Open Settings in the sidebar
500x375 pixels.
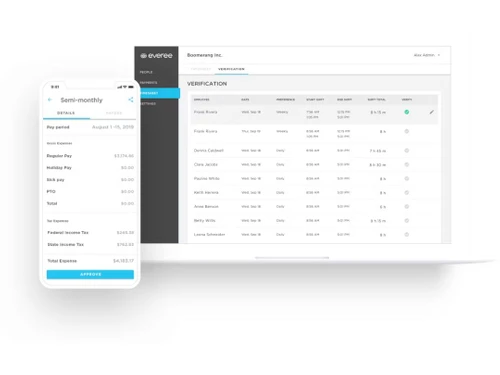click(x=148, y=104)
